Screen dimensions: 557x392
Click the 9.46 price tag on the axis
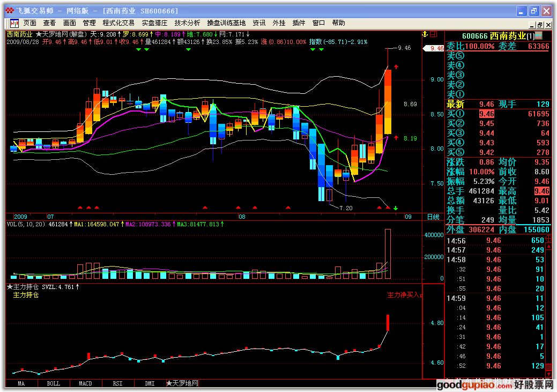pyautogui.click(x=434, y=48)
